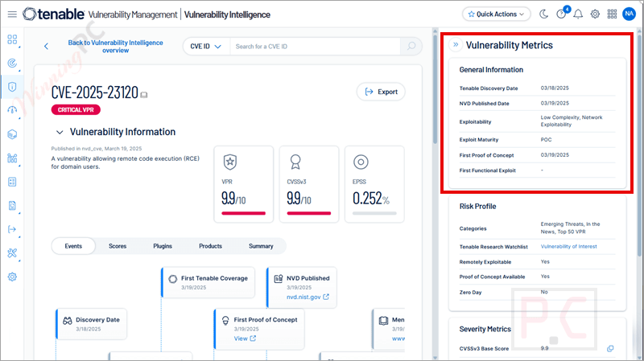Open the nvd.nist.gov external link
Viewport: 644px width, 361px height.
tap(308, 297)
